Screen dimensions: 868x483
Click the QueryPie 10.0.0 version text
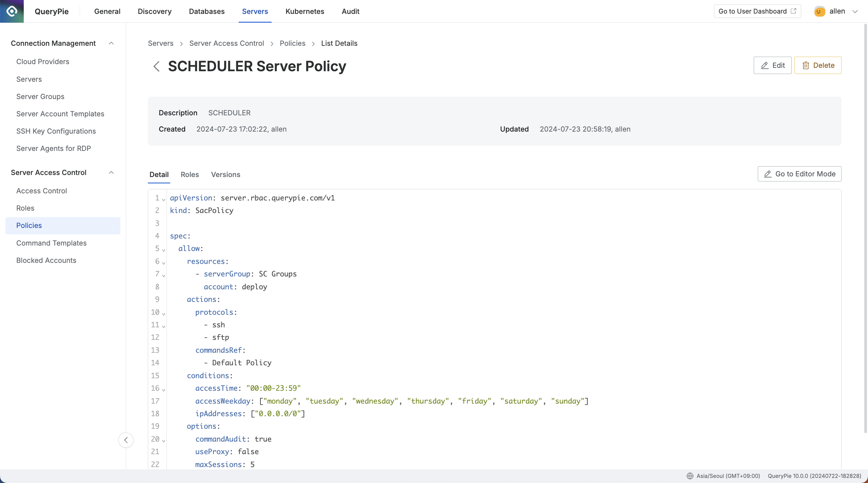coord(814,476)
